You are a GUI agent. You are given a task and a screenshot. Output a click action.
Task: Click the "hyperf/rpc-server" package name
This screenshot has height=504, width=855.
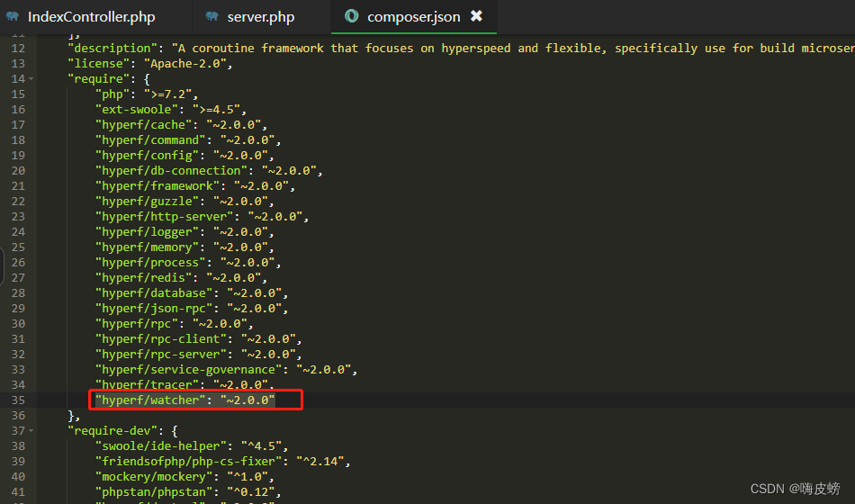(x=161, y=354)
